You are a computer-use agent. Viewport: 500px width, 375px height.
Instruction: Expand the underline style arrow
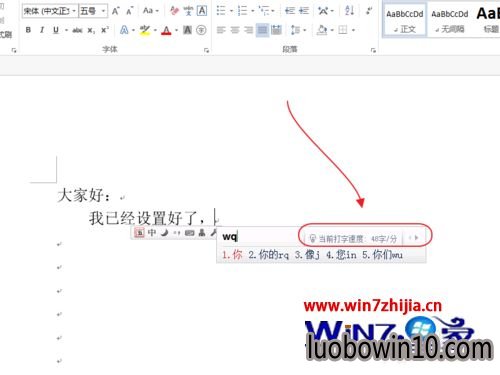pos(66,30)
